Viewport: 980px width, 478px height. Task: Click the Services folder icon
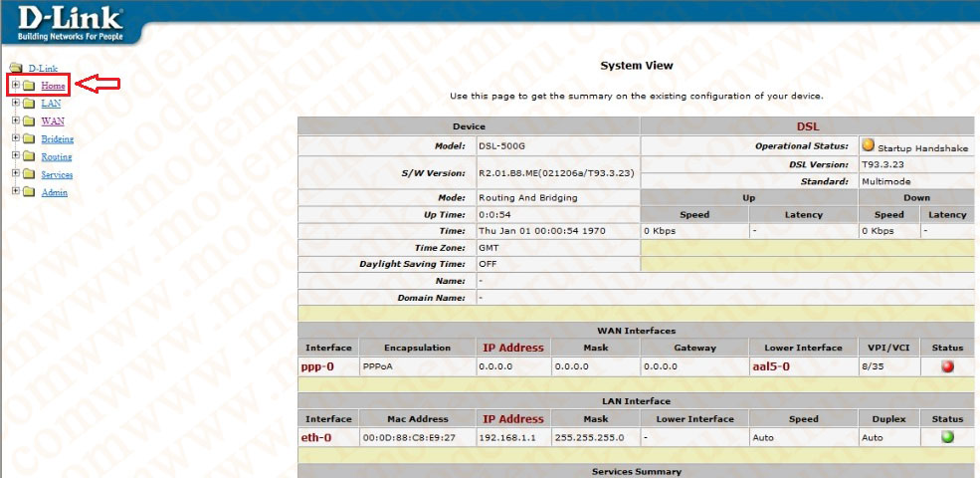pos(29,174)
